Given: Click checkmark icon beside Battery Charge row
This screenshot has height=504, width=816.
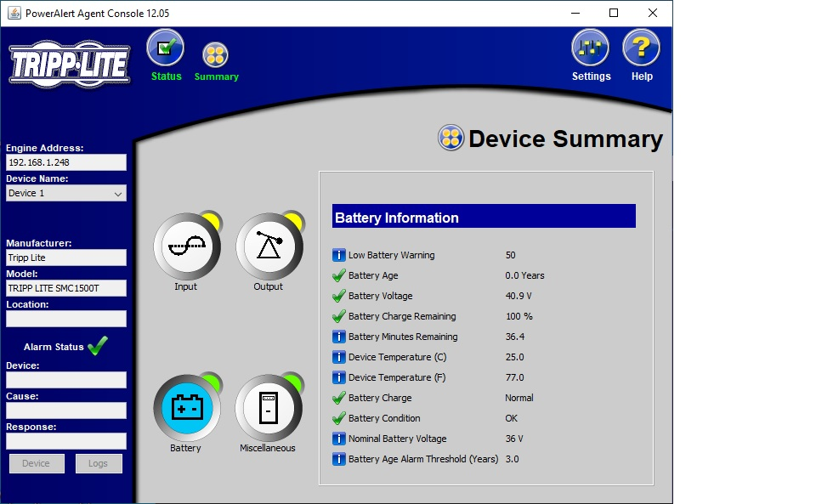Looking at the screenshot, I should (339, 398).
